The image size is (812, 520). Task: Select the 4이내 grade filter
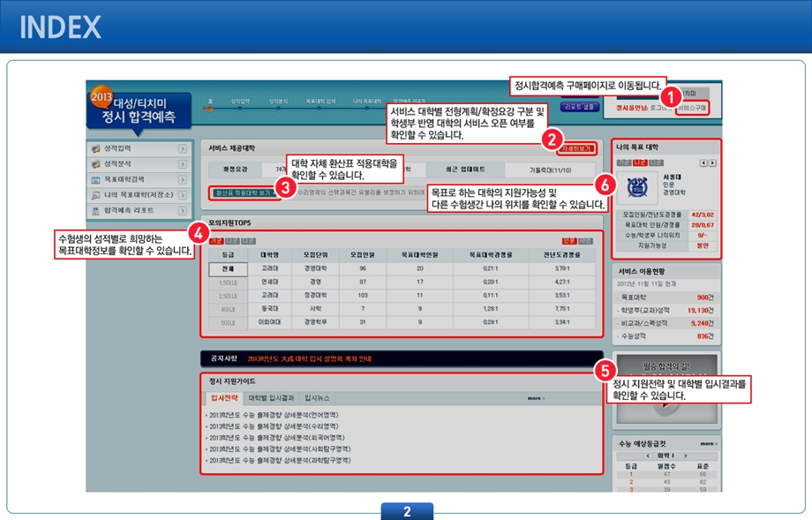click(228, 309)
